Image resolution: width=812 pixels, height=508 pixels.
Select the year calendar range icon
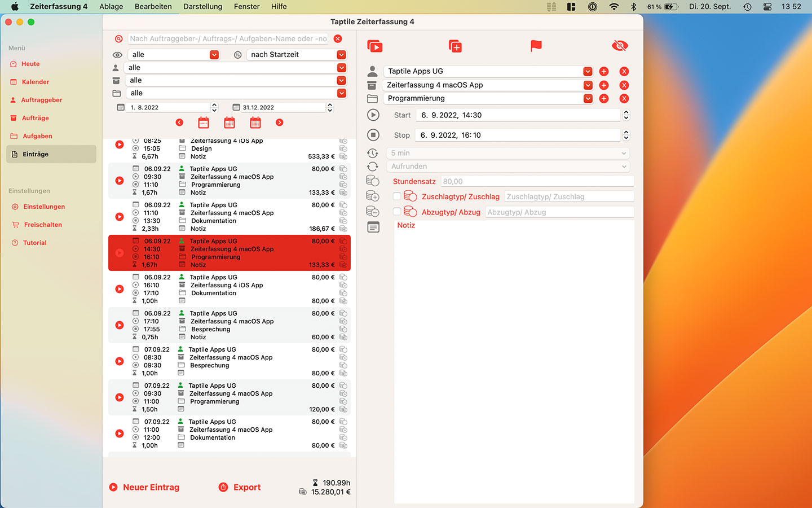pyautogui.click(x=255, y=122)
